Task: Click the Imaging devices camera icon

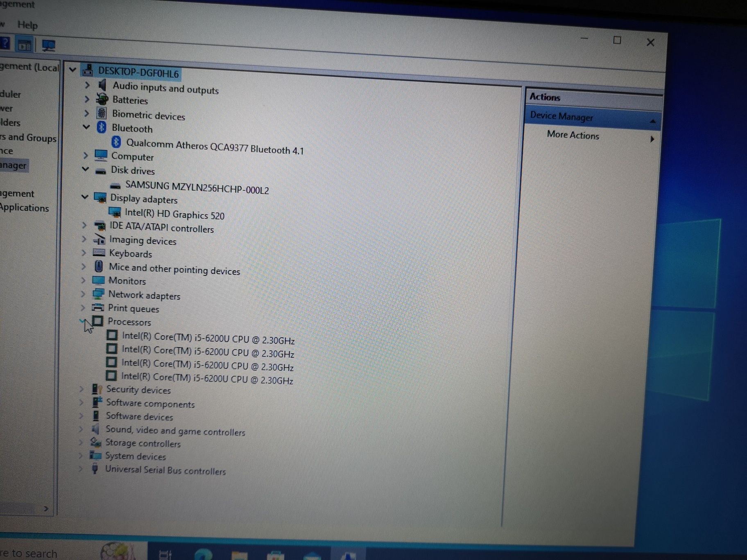Action: 99,239
